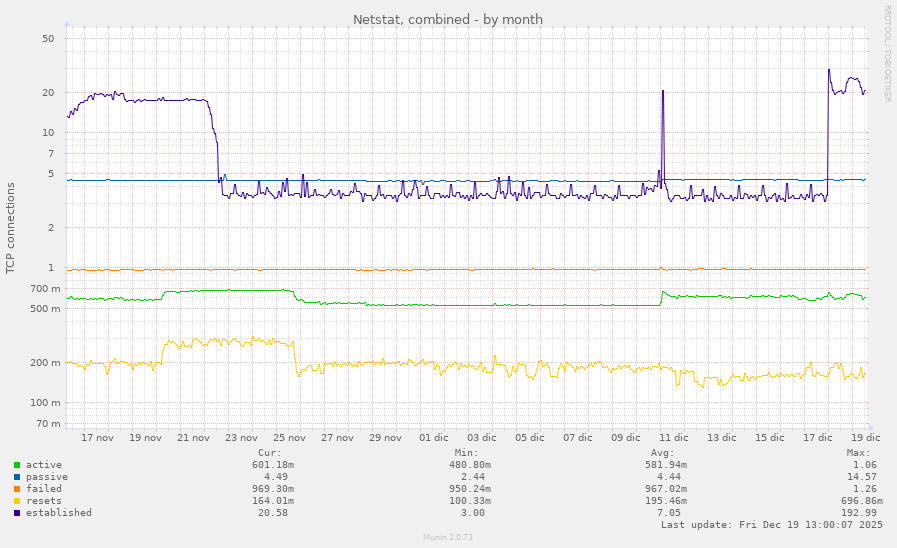
Task: Click active maximum value 1.06
Action: (x=865, y=465)
